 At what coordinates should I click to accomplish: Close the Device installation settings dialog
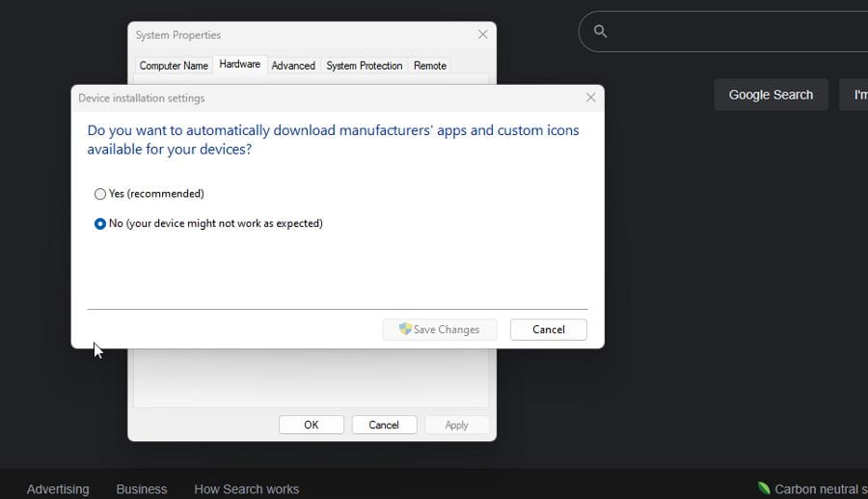(x=590, y=97)
